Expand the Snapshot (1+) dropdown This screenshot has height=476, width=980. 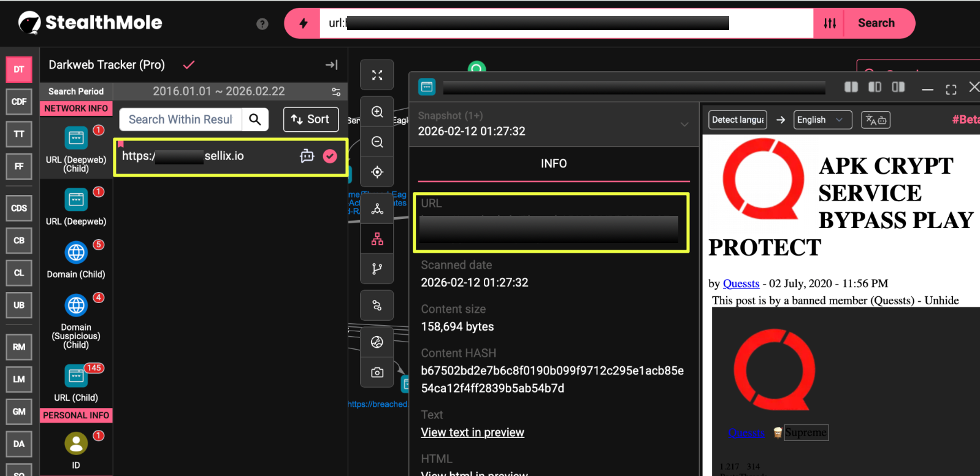pos(684,124)
